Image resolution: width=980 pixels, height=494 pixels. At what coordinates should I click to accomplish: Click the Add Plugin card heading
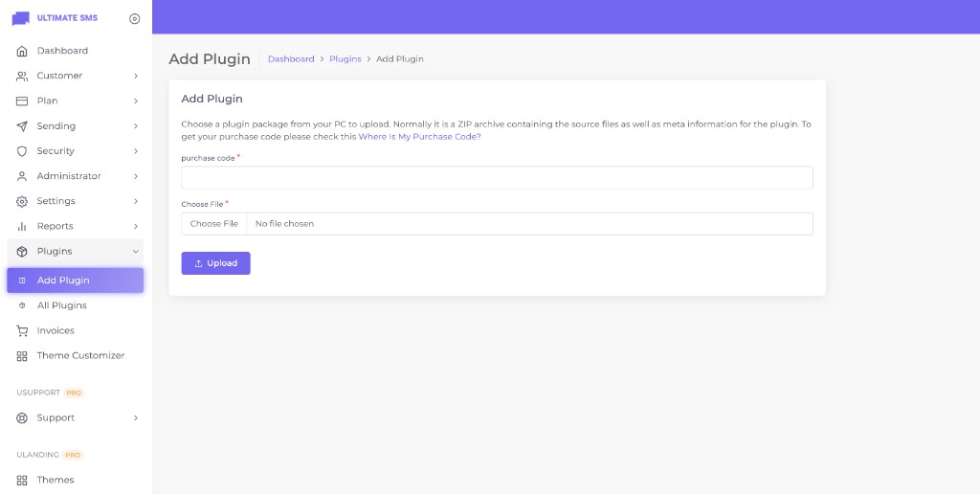[212, 99]
